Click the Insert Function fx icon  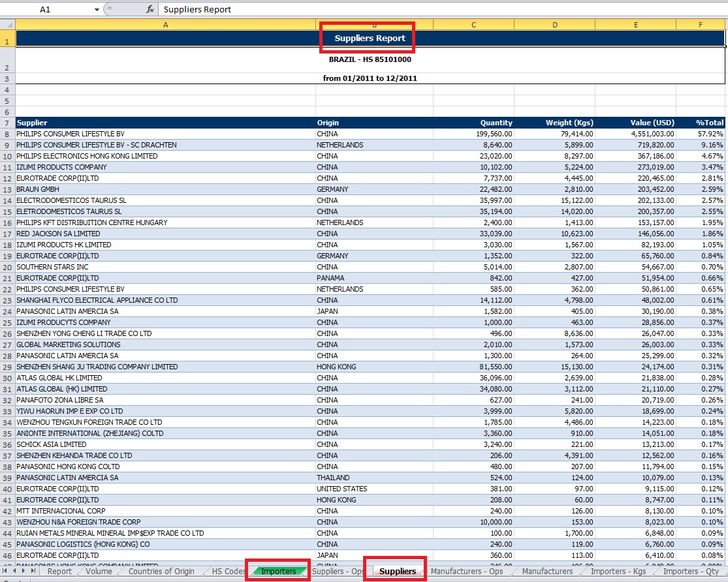150,9
